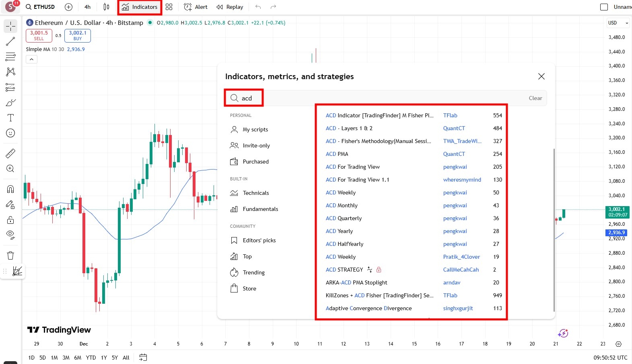Select the ruler measure tool
The width and height of the screenshot is (632, 364).
click(x=10, y=153)
